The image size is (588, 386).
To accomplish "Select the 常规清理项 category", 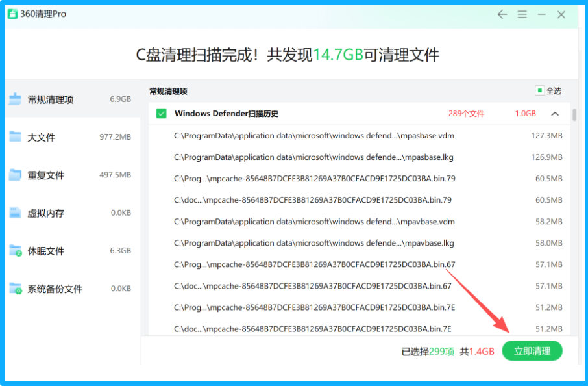I will 73,99.
